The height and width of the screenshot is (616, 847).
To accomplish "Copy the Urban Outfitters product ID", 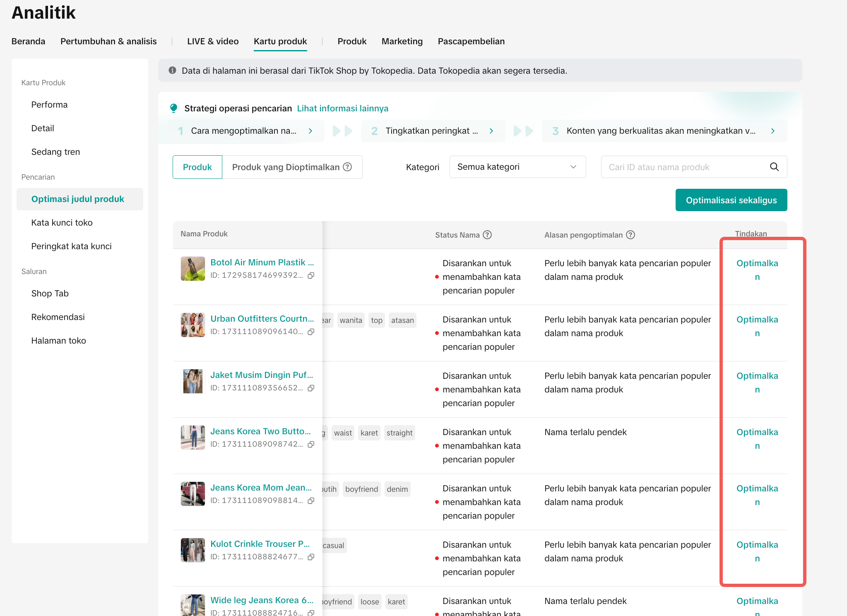I will pyautogui.click(x=311, y=332).
